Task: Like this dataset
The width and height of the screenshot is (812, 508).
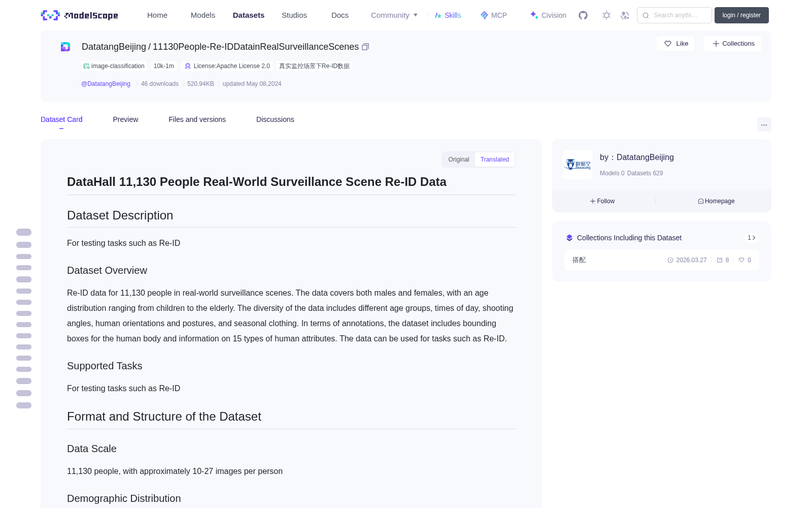Action: pos(676,44)
